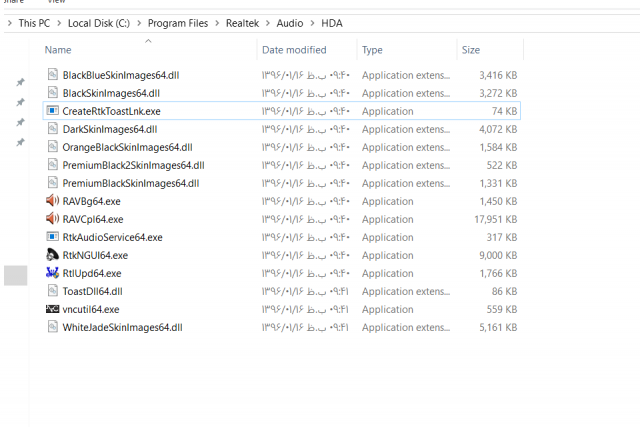Select the file name WhiteJadeSkinImages64.dll

click(122, 327)
